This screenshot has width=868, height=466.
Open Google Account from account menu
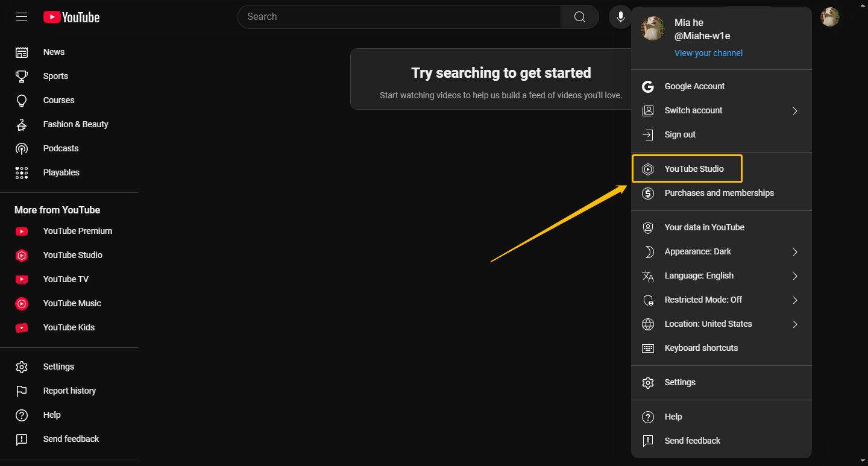(x=722, y=86)
